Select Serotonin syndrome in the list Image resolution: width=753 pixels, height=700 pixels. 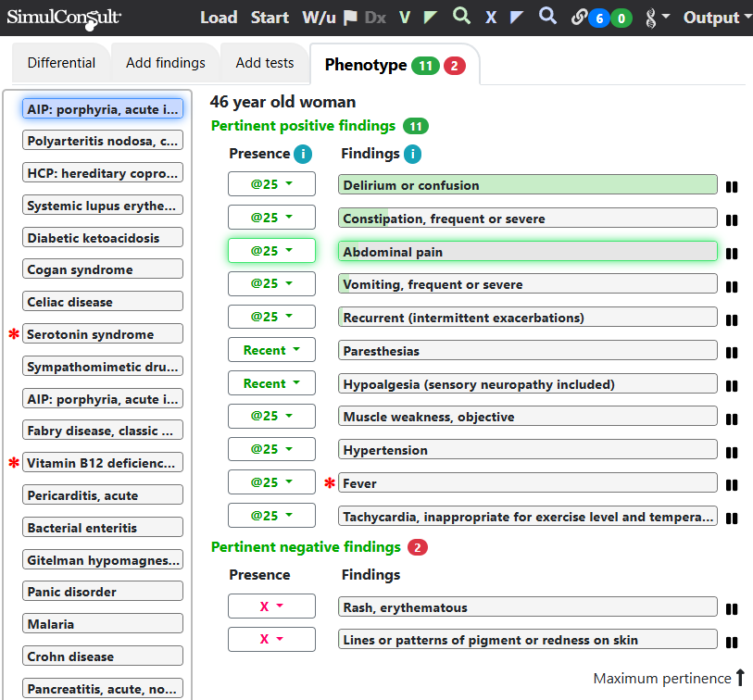tap(103, 333)
